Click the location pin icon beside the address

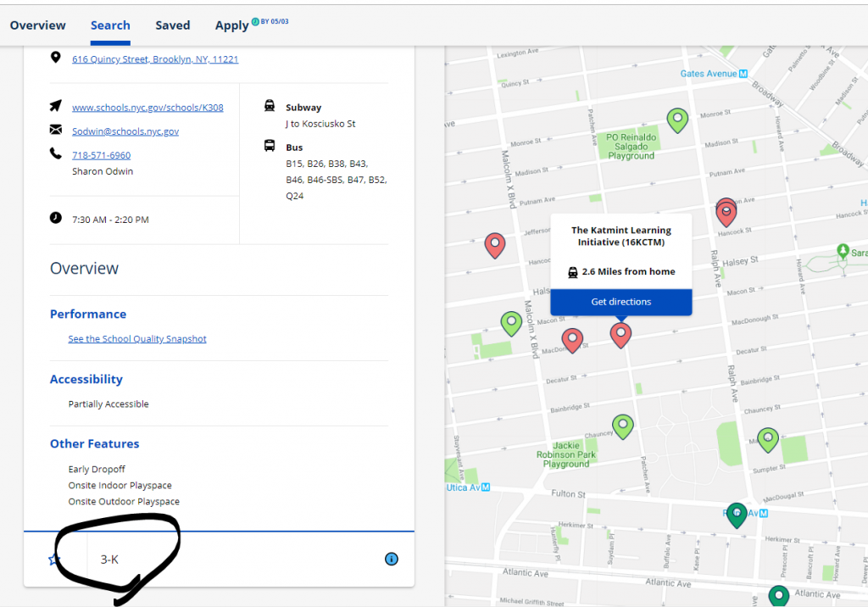pyautogui.click(x=55, y=58)
